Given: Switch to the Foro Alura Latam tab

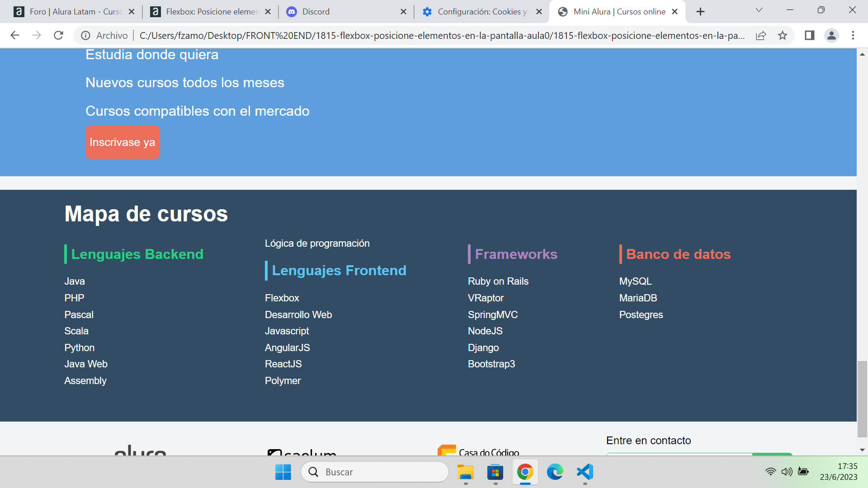Looking at the screenshot, I should pos(72,11).
